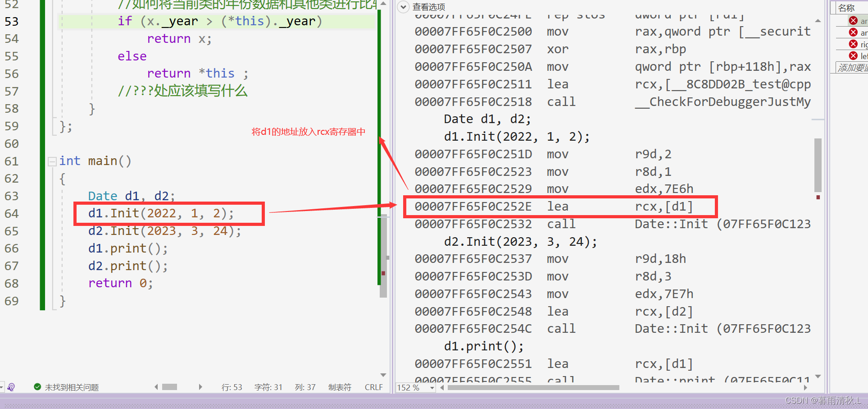Click 'd2.print();' on editor line 67
868x409 pixels.
(x=128, y=266)
